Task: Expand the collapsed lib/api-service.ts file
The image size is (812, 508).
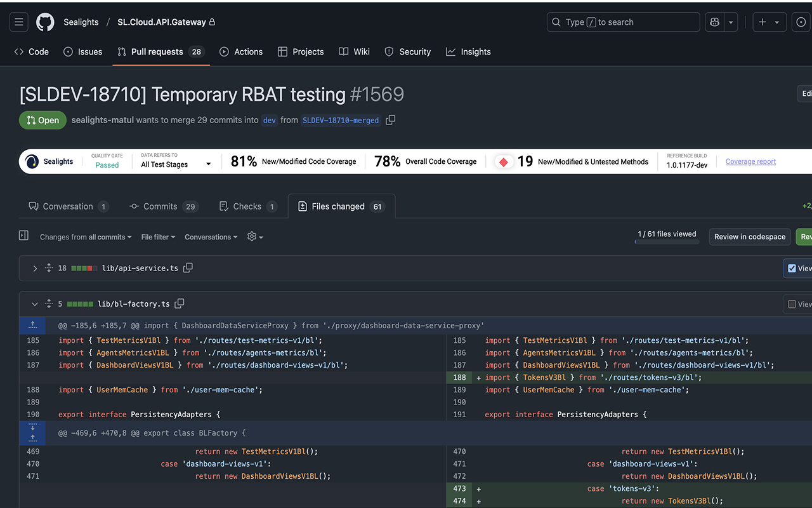Action: click(35, 269)
